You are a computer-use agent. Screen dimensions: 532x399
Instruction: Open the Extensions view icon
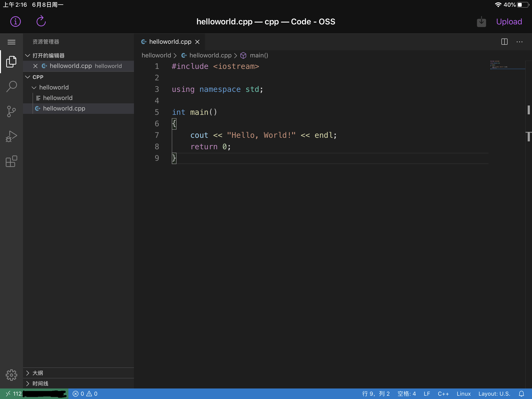click(x=11, y=161)
